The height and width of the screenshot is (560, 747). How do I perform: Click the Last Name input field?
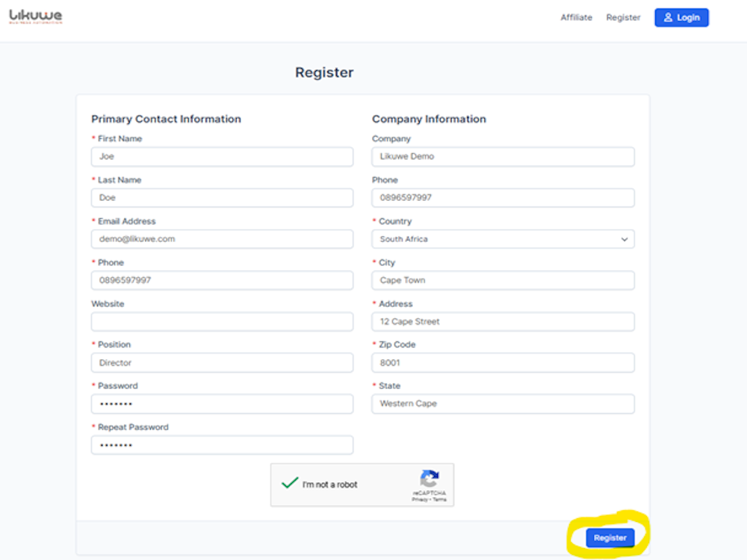click(x=222, y=198)
